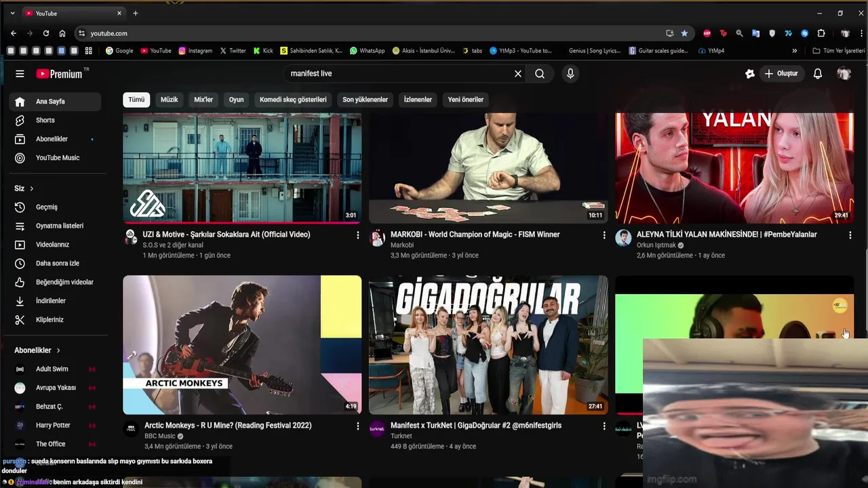This screenshot has width=868, height=488.
Task: Open the notifications bell
Action: (818, 73)
